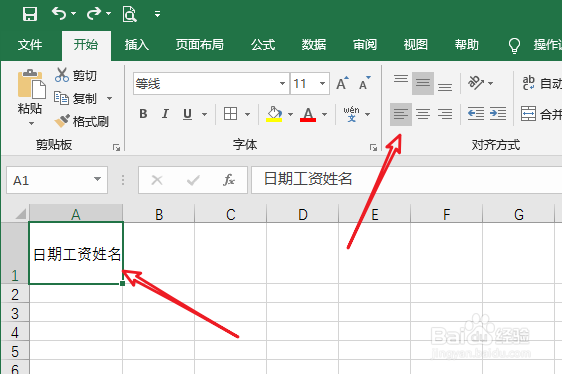
Task: Switch to the 公式 ribbon tab
Action: 263,45
